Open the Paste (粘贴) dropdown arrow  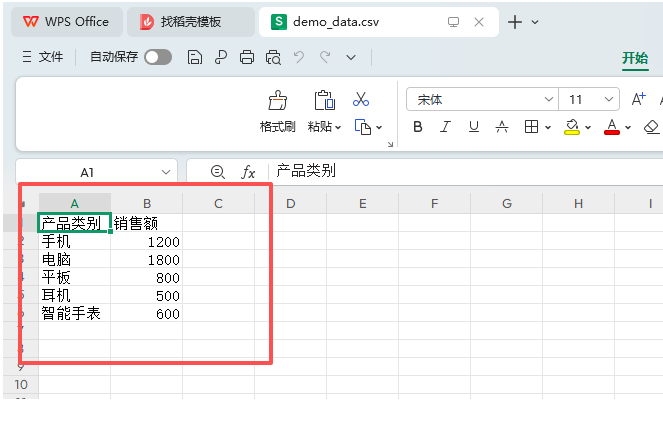(x=338, y=127)
